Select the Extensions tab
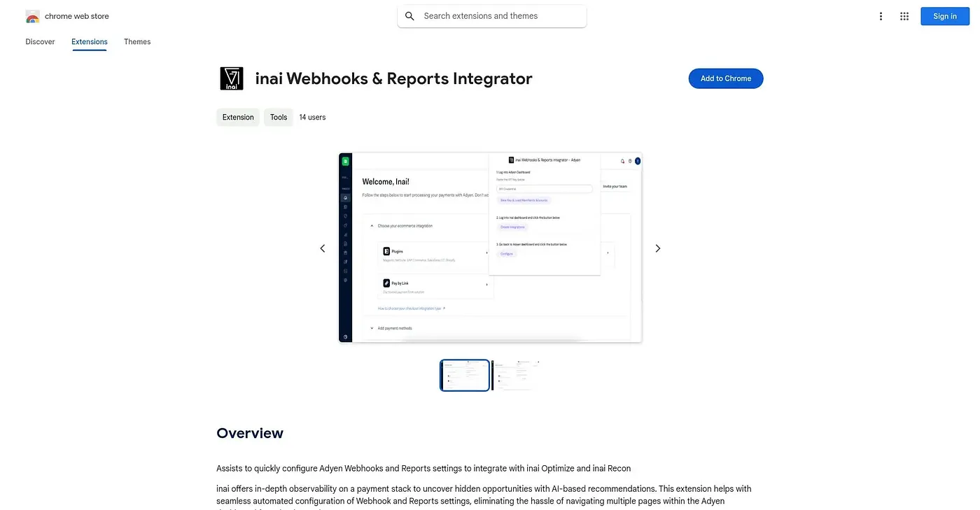This screenshot has width=980, height=510. (x=90, y=42)
